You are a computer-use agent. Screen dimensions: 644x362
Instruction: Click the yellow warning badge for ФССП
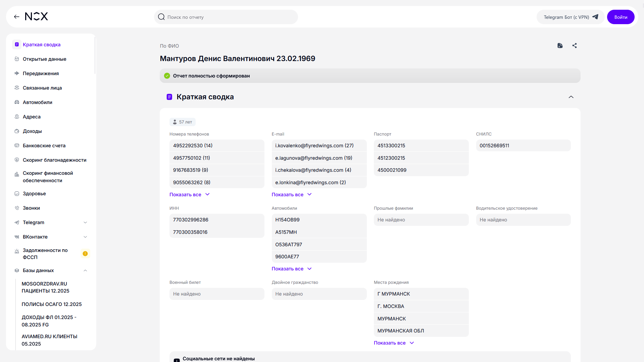[85, 254]
